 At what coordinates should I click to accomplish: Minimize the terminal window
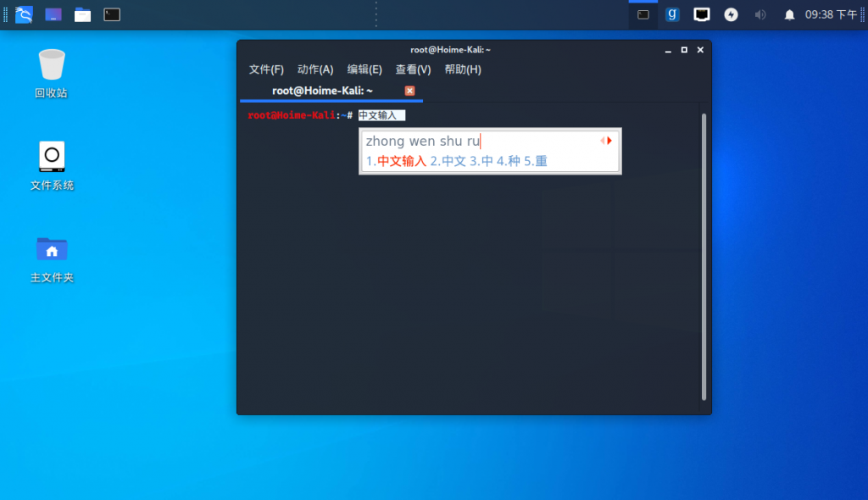point(668,50)
